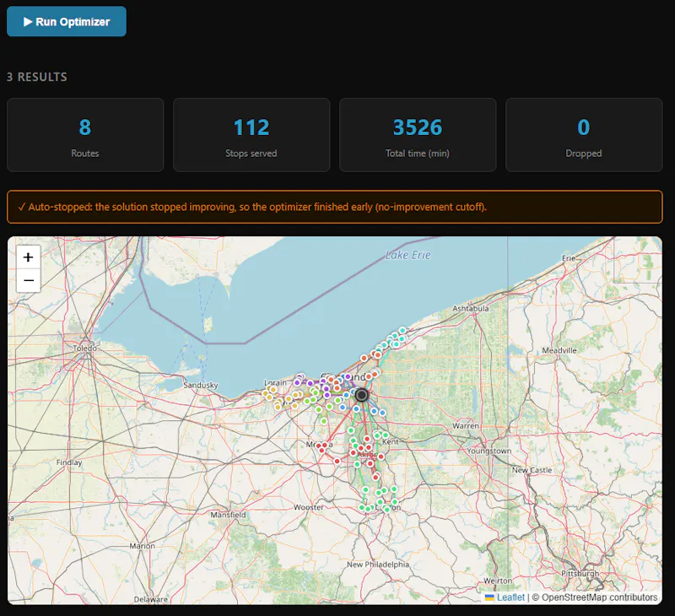
Task: Click the Lorain city label
Action: coord(275,383)
